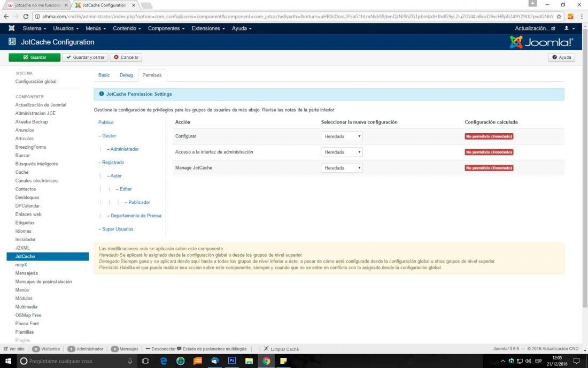588x368 pixels.
Task: Open BreezingForms component settings
Action: pos(30,147)
